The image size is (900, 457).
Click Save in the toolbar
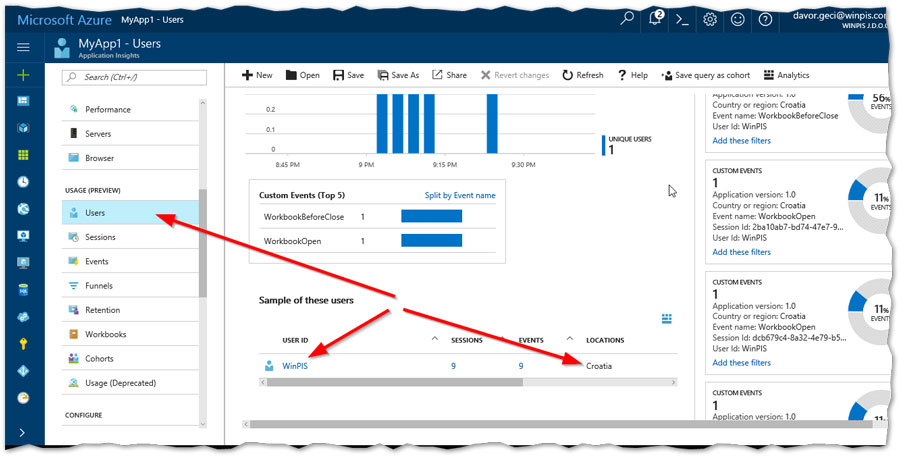point(348,75)
